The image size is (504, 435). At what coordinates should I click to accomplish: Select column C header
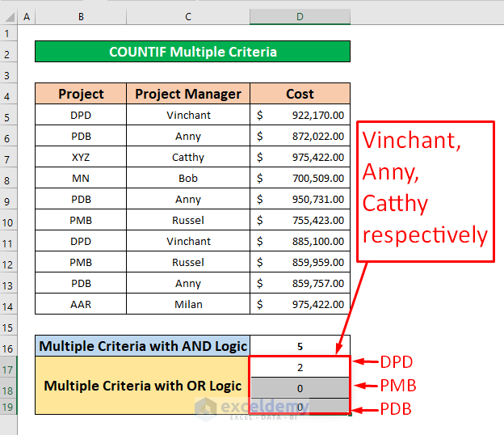click(188, 17)
